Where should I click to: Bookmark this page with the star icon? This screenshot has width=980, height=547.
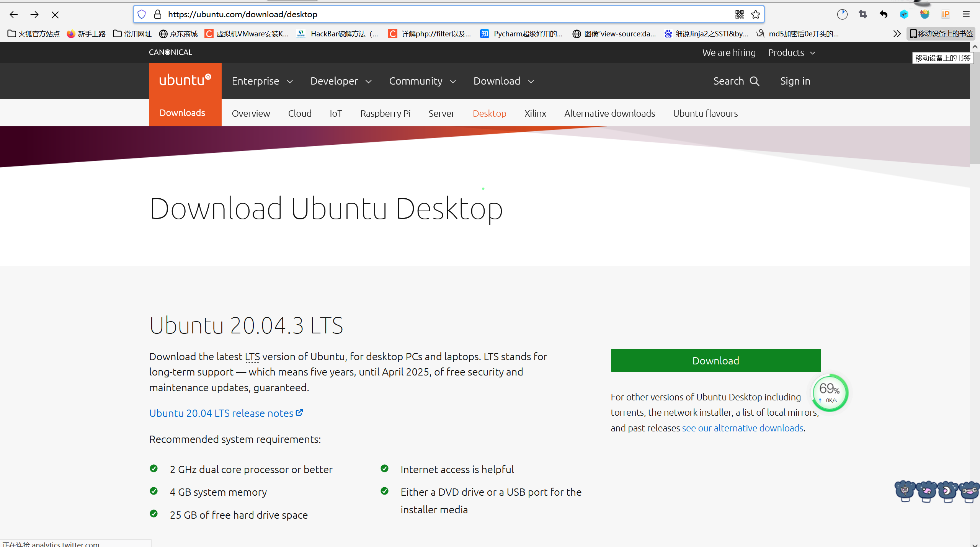(x=755, y=14)
